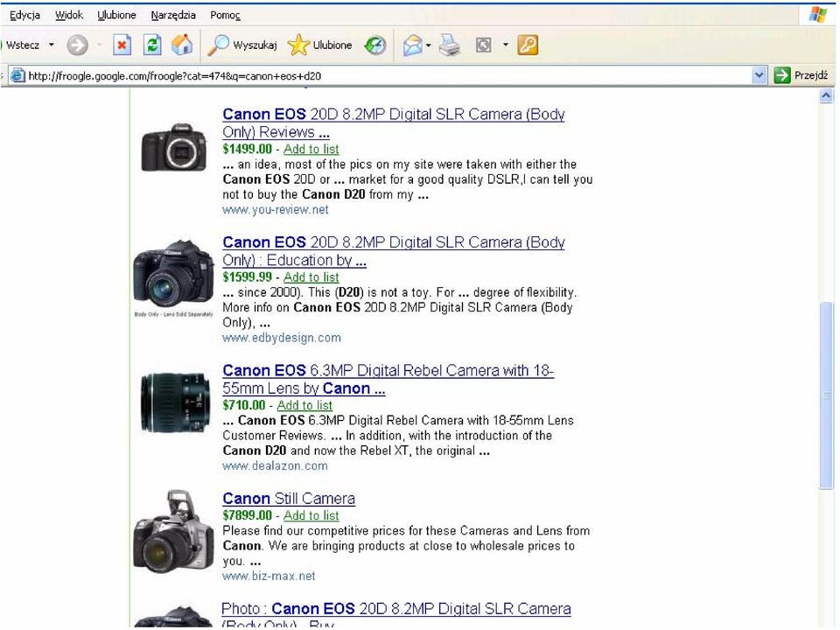Click the greyed-out Forward arrow icon
The width and height of the screenshot is (840, 630).
tap(77, 45)
